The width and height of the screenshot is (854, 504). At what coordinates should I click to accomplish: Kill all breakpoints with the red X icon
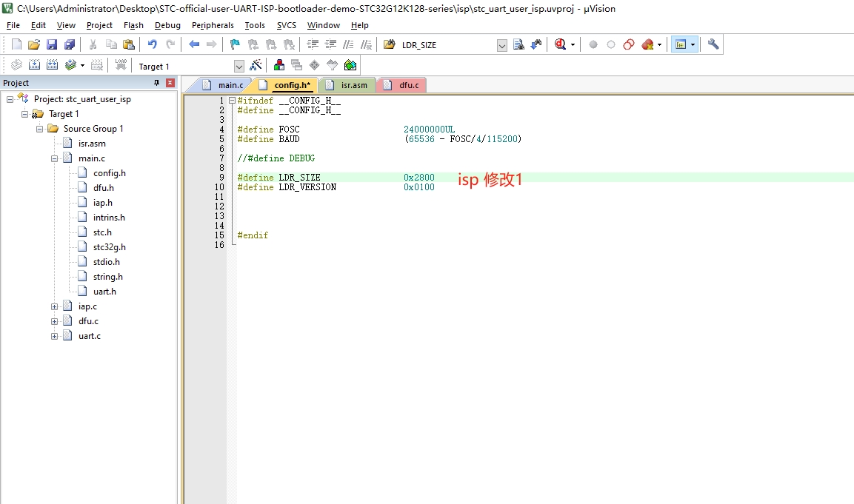coord(647,44)
